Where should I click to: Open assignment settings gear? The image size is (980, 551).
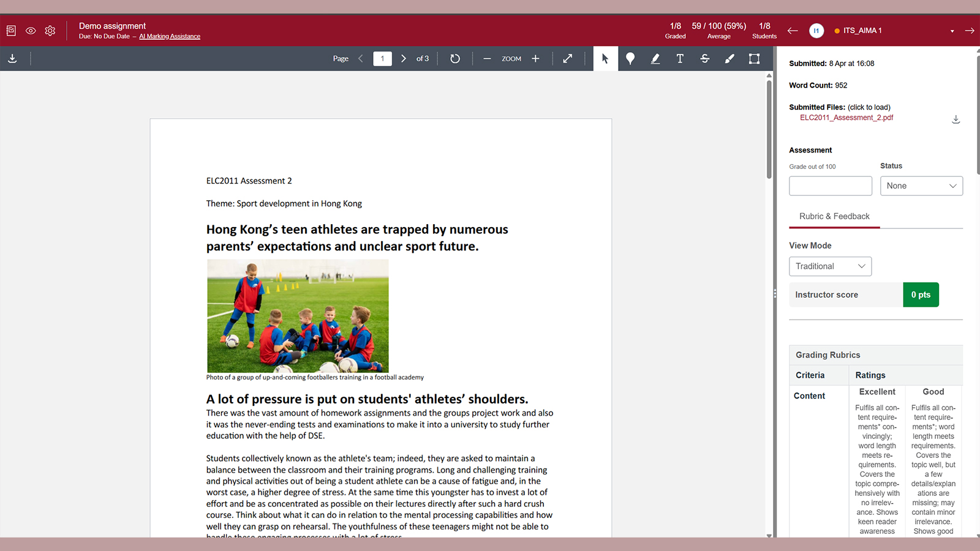[50, 31]
